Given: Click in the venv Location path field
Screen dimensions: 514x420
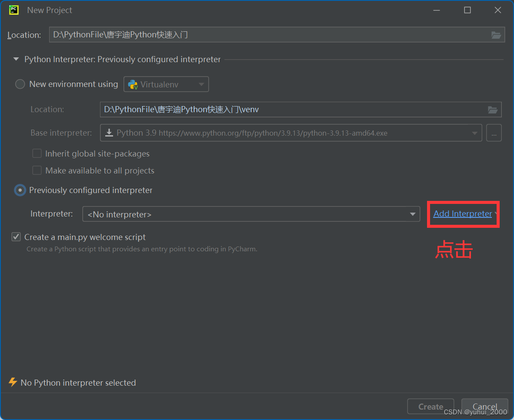Looking at the screenshot, I should (300, 110).
